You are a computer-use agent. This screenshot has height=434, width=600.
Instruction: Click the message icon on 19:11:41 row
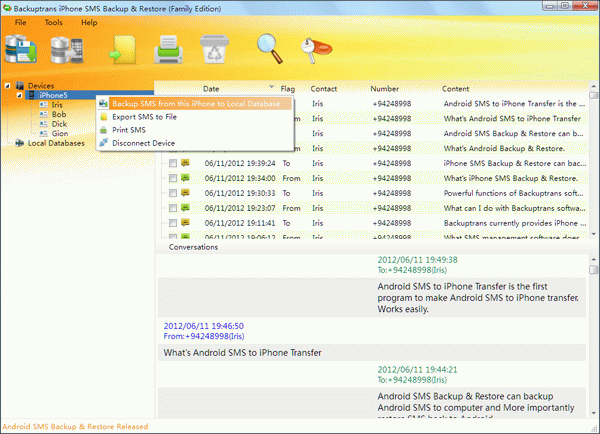coord(185,223)
